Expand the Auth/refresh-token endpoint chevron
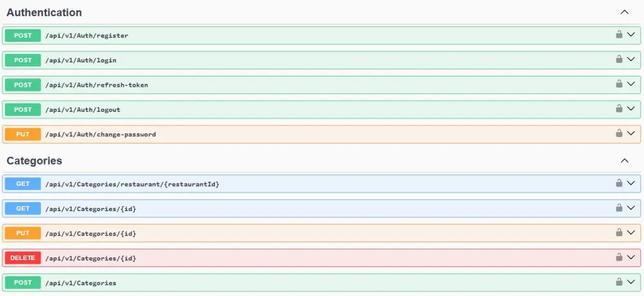Screen dimensions: 644x296 tap(631, 84)
